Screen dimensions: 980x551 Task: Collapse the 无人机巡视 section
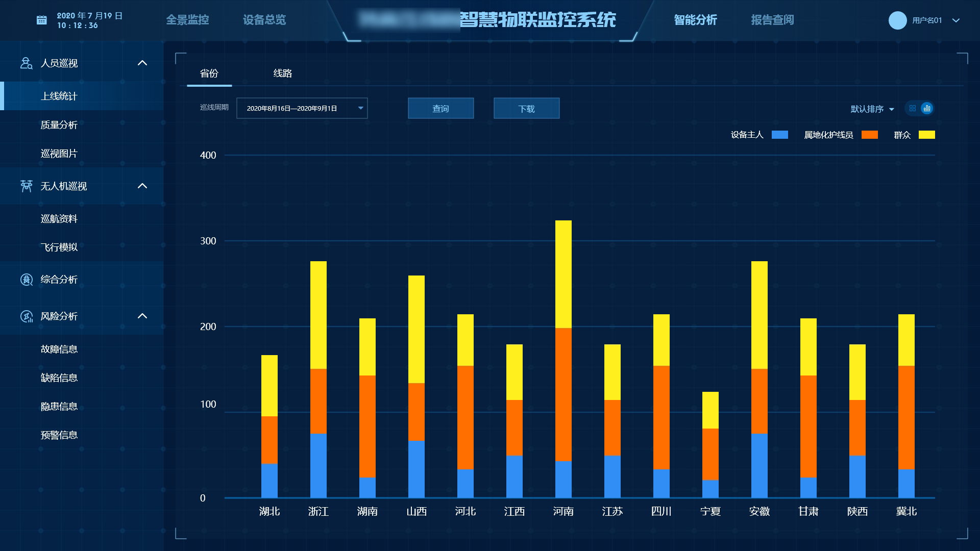[142, 186]
